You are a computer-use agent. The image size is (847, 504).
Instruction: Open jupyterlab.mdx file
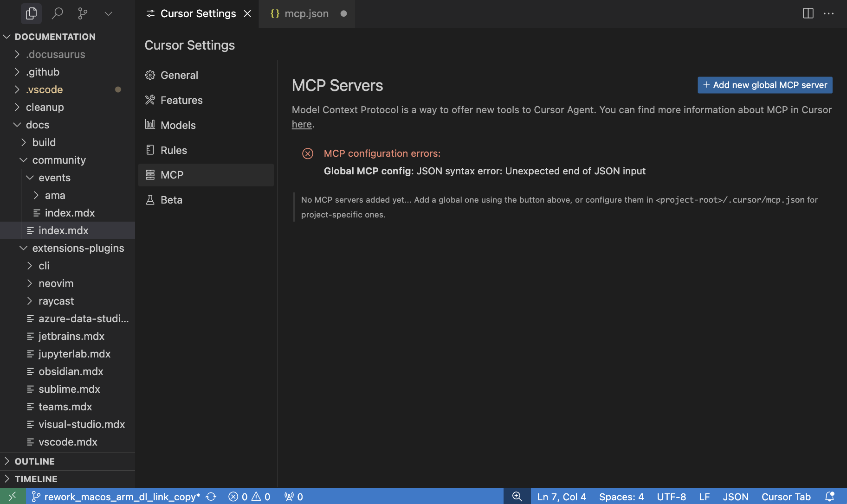(68, 354)
